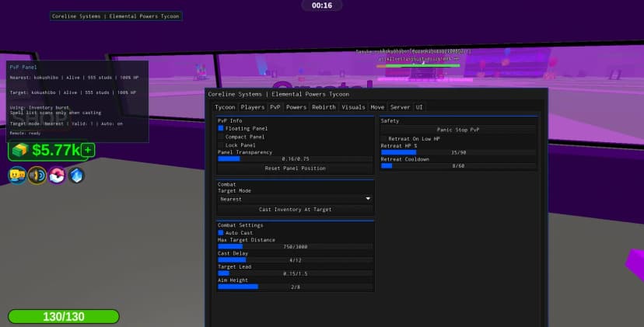Screen dimensions: 644x327
Task: Open the Visuals tab
Action: (x=353, y=107)
